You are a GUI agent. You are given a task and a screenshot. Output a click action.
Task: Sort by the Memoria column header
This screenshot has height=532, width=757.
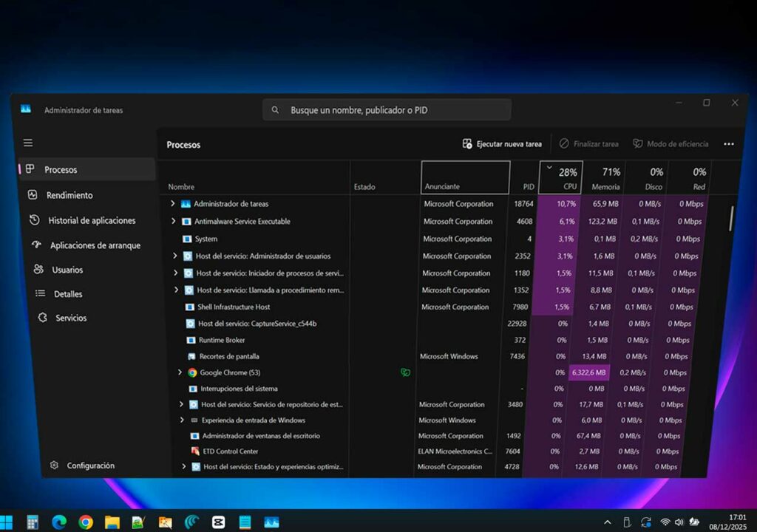click(605, 178)
